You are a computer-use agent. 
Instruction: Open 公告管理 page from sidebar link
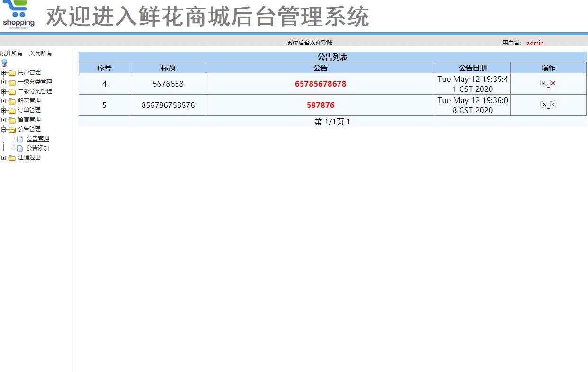(37, 138)
